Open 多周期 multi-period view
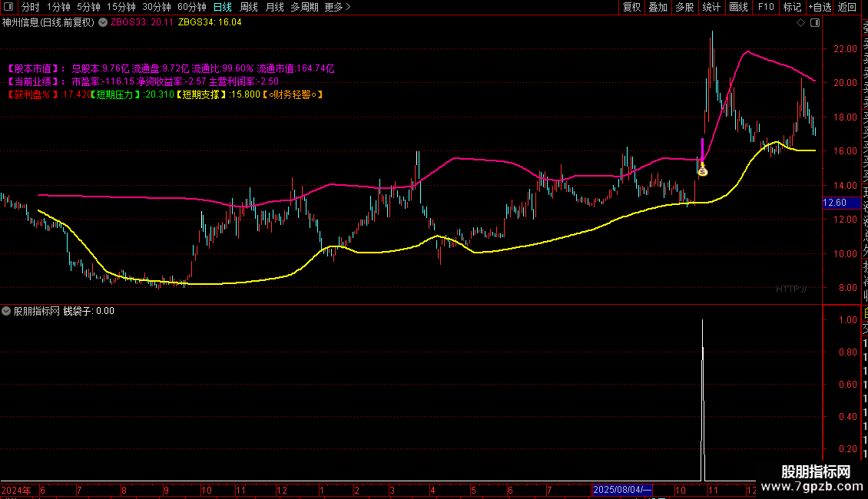This screenshot has height=499, width=868. (x=304, y=7)
